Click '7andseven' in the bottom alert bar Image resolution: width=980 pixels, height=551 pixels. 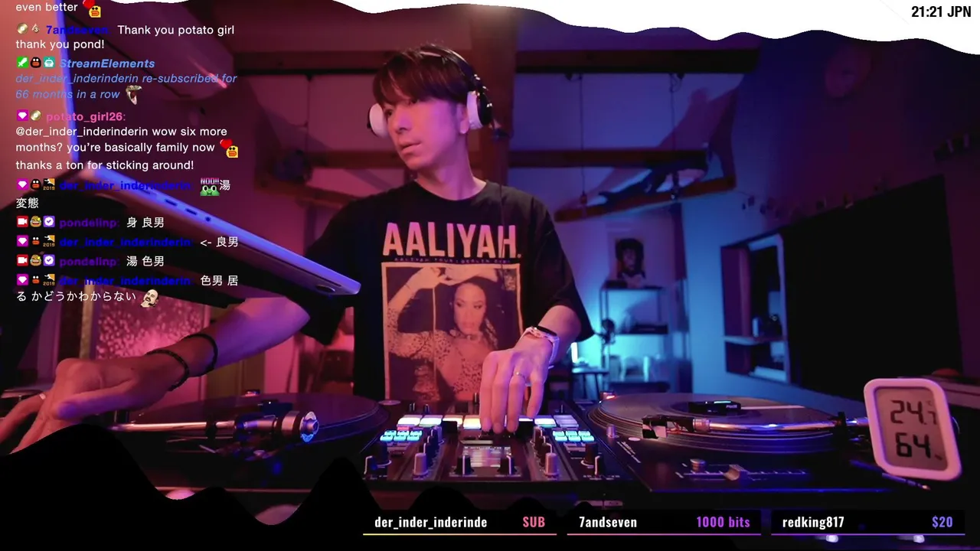[x=608, y=522]
